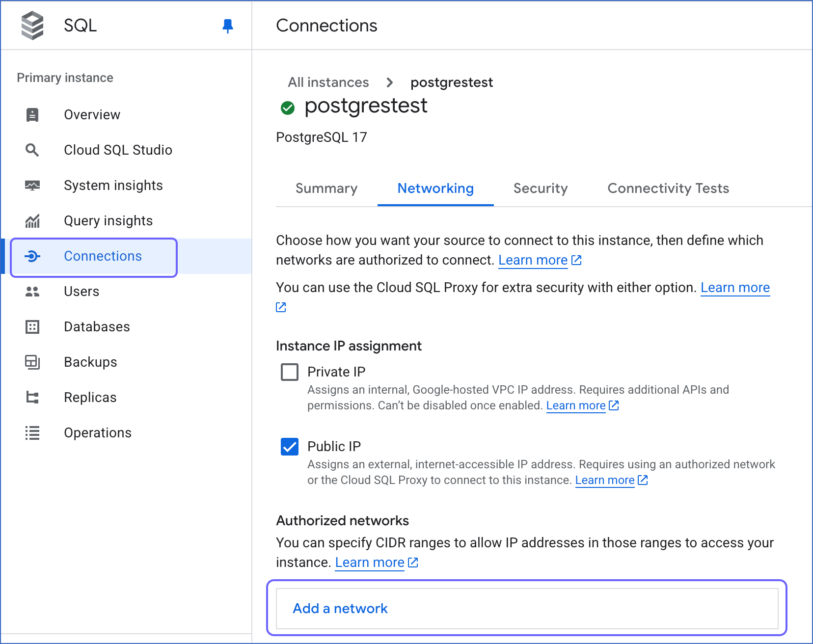Image resolution: width=813 pixels, height=644 pixels.
Task: Click the breadcrumb chevron after All instances
Action: coord(390,82)
